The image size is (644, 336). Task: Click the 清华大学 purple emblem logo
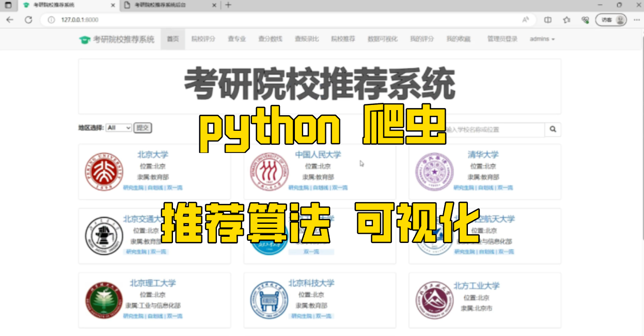[x=434, y=173]
